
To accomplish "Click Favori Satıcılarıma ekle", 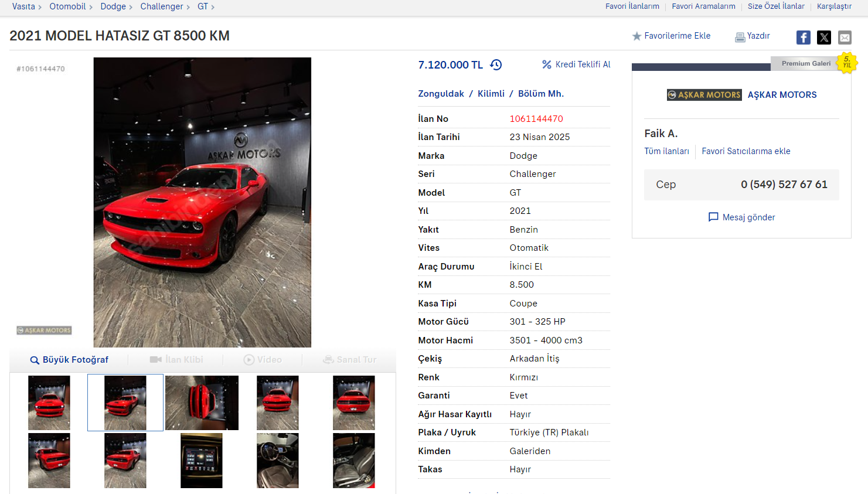I will coord(746,151).
